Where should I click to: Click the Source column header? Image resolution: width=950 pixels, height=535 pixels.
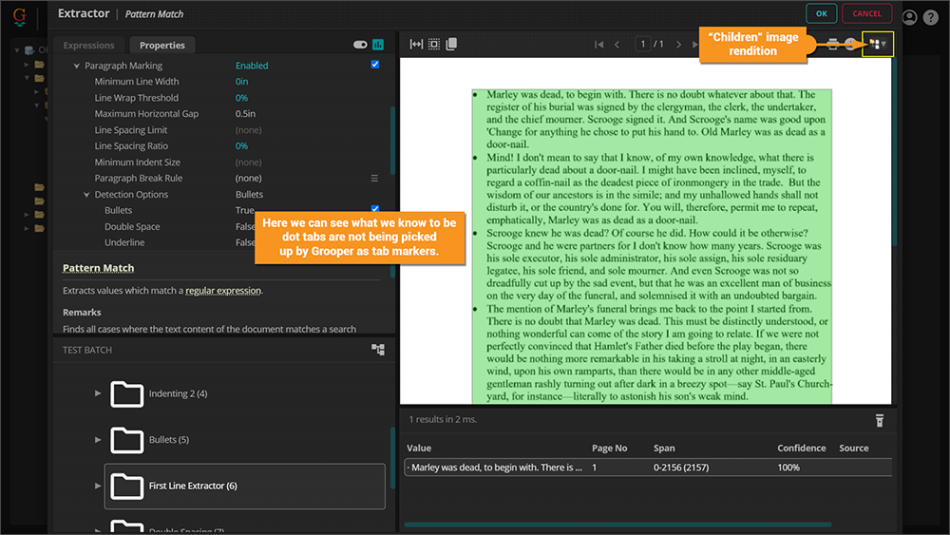pyautogui.click(x=854, y=448)
